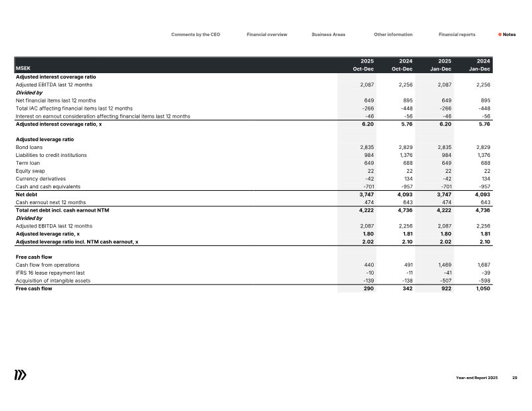
Task: Click 'Cash earnout next 12 months' label
Action: pos(51,202)
